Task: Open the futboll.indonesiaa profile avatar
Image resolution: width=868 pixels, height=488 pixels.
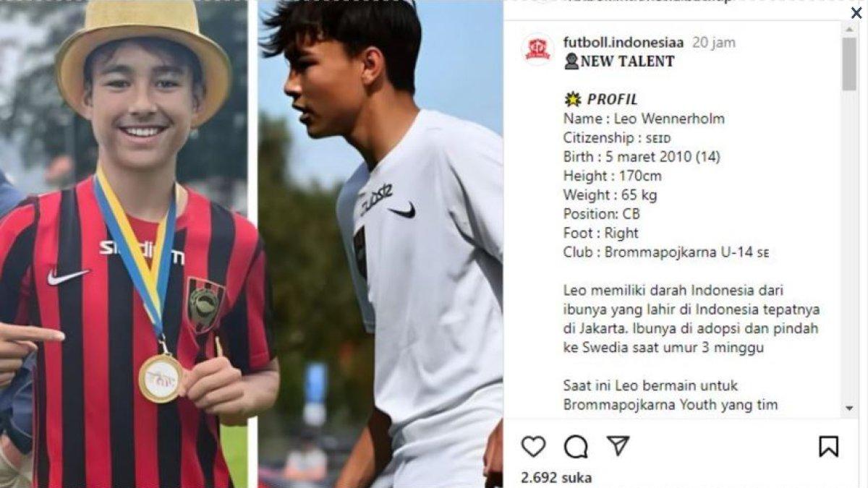Action: pos(537,49)
